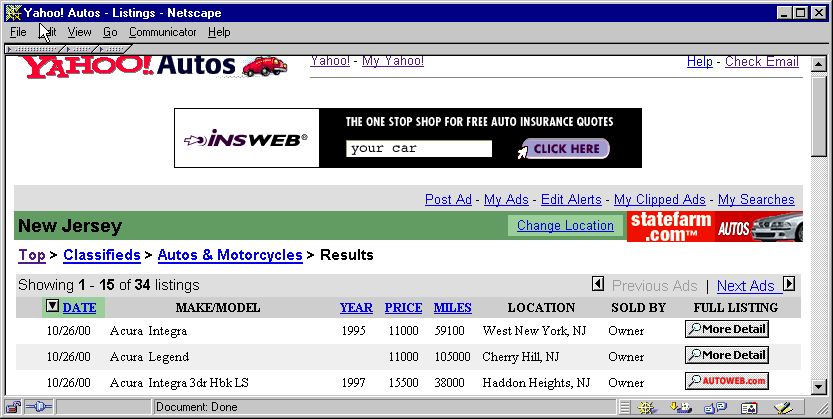Click 'Document: Done' status text
The height and width of the screenshot is (419, 833).
click(197, 407)
